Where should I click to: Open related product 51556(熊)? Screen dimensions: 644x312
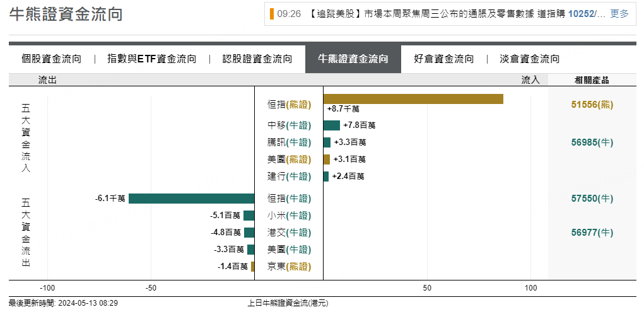click(x=592, y=105)
